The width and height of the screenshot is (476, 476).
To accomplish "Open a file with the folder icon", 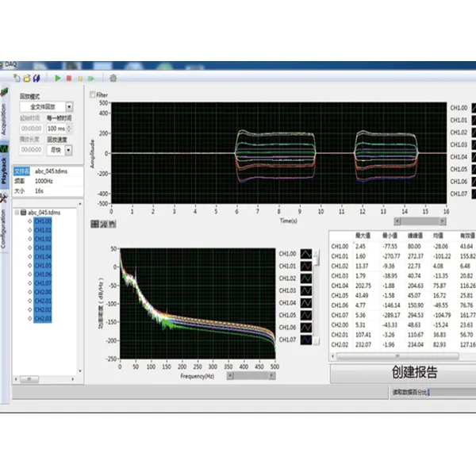I will [27, 79].
